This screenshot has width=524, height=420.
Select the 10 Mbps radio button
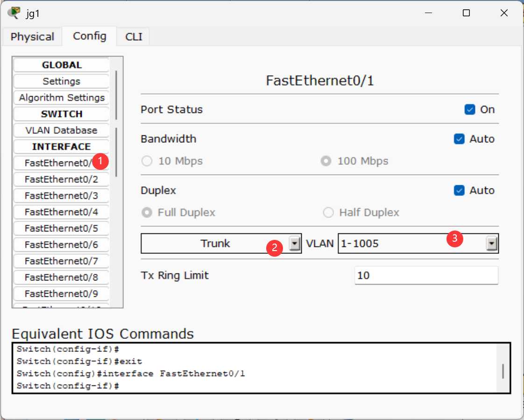(x=147, y=161)
